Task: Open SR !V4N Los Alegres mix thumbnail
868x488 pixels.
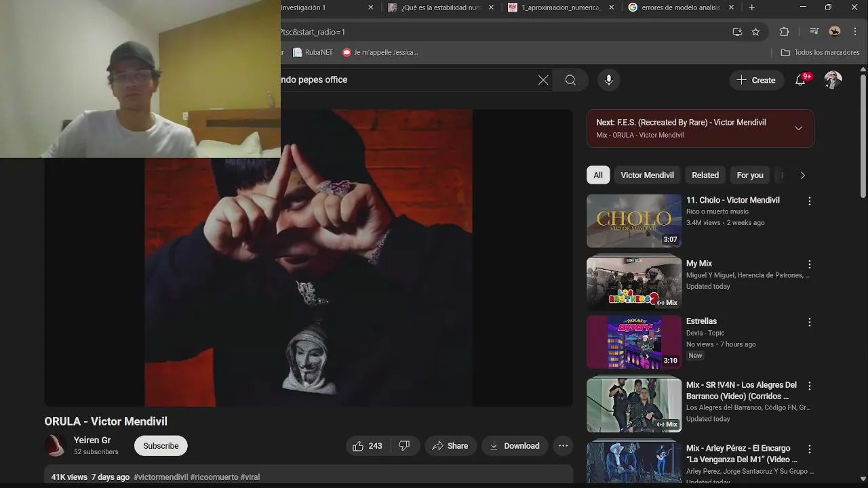Action: point(634,405)
